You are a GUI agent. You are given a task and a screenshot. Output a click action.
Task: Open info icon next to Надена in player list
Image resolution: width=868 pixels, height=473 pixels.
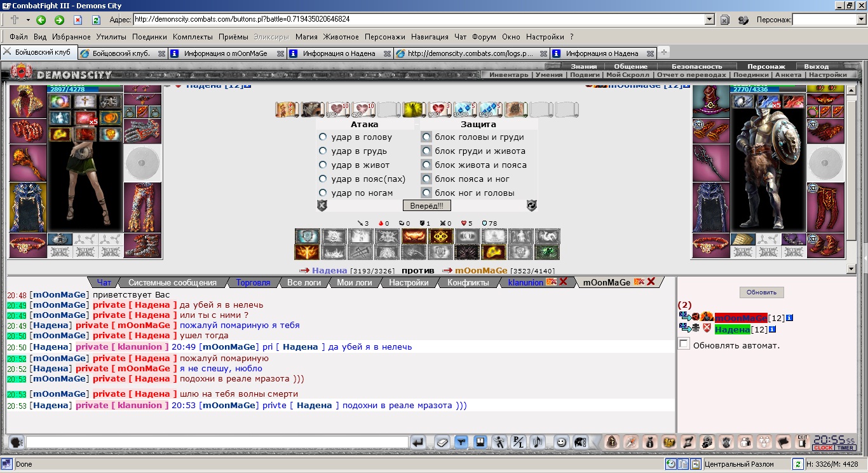[772, 329]
